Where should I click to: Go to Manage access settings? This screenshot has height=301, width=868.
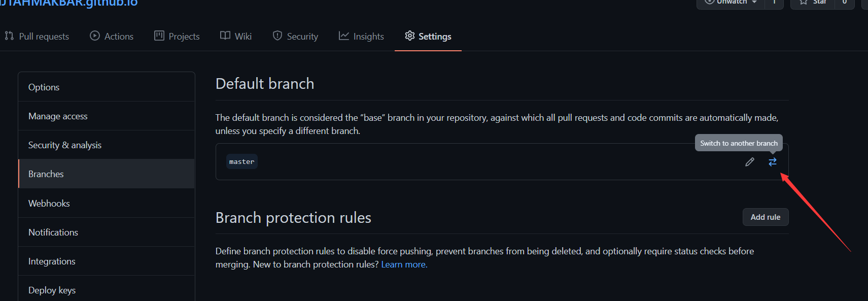(x=58, y=116)
